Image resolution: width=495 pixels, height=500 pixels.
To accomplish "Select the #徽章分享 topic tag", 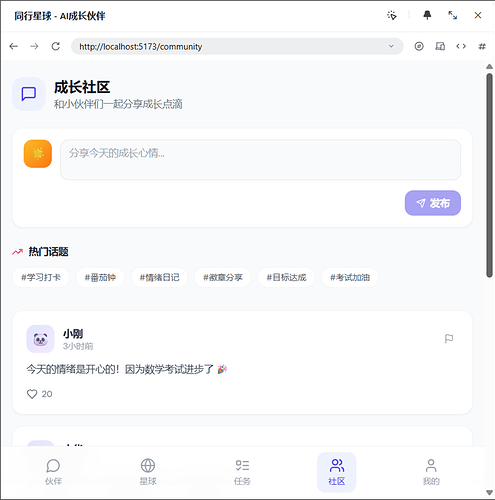I will click(x=223, y=277).
